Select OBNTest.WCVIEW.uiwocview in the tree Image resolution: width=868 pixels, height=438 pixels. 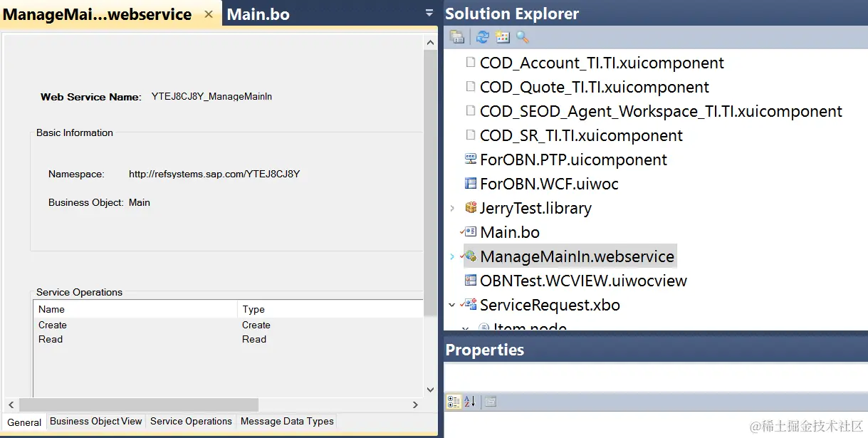583,281
